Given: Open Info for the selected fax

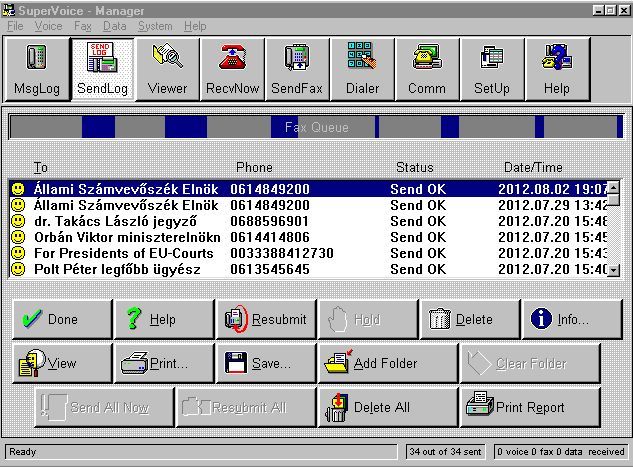Looking at the screenshot, I should [x=572, y=319].
